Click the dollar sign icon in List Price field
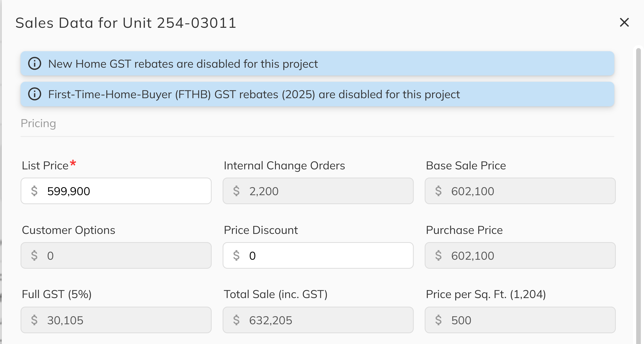The image size is (644, 344). [34, 191]
